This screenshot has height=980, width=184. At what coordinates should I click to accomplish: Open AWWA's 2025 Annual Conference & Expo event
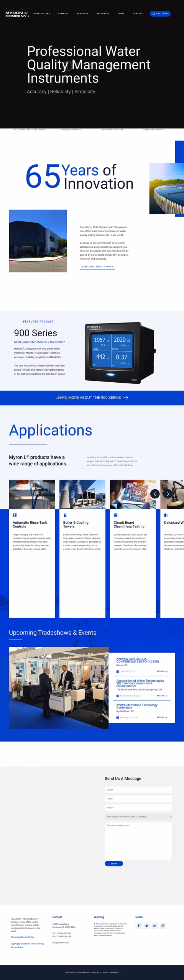pos(138,660)
